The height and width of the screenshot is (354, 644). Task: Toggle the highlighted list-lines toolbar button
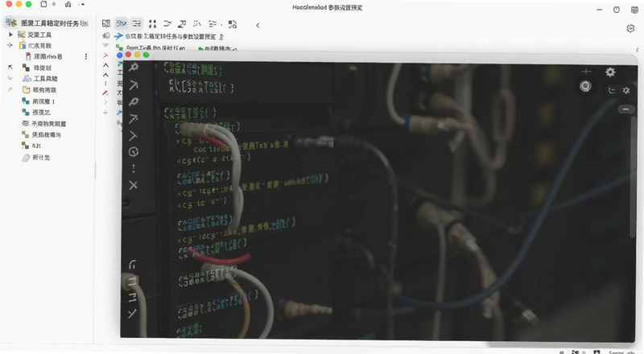[137, 23]
